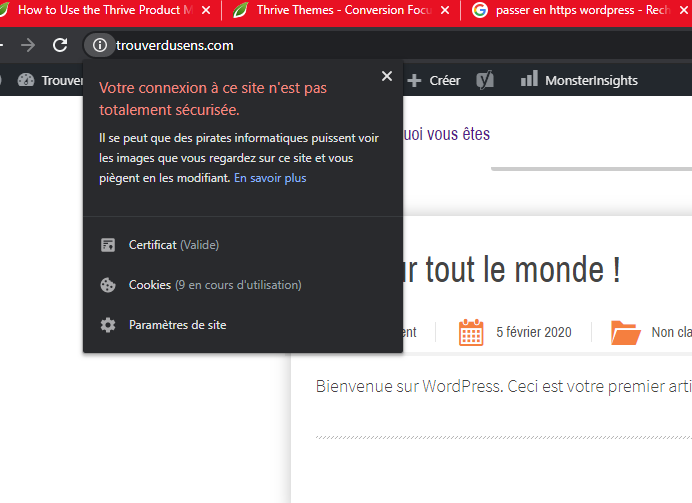Switch to How to Use Thrive Product tab

point(100,10)
